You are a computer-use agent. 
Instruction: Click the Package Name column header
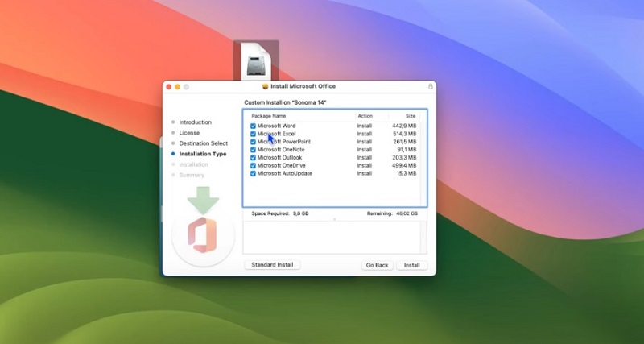[x=269, y=116]
